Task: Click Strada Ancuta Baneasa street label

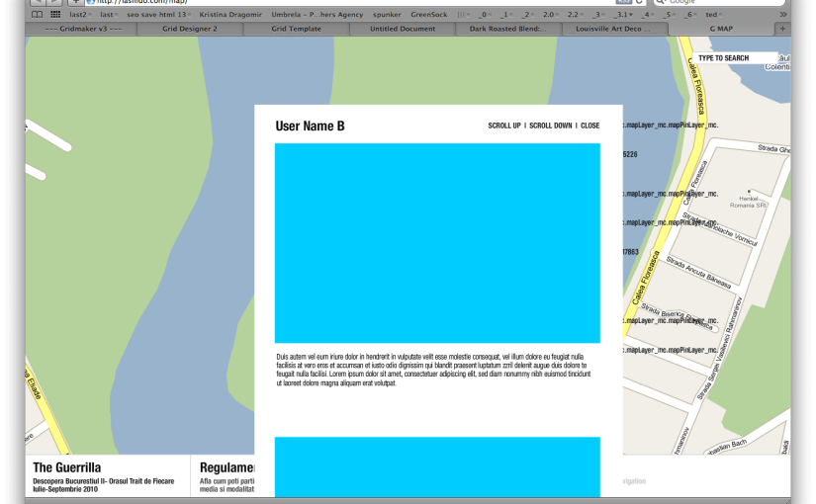Action: pyautogui.click(x=699, y=273)
